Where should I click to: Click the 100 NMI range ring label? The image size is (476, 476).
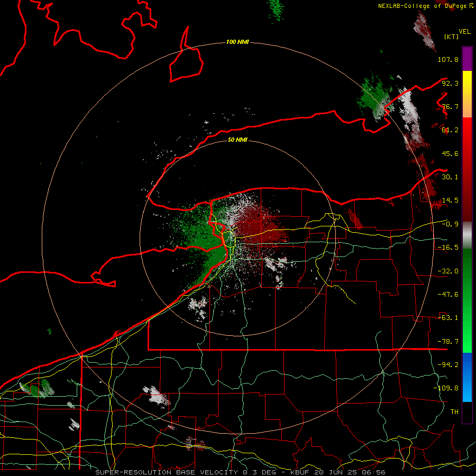click(237, 42)
